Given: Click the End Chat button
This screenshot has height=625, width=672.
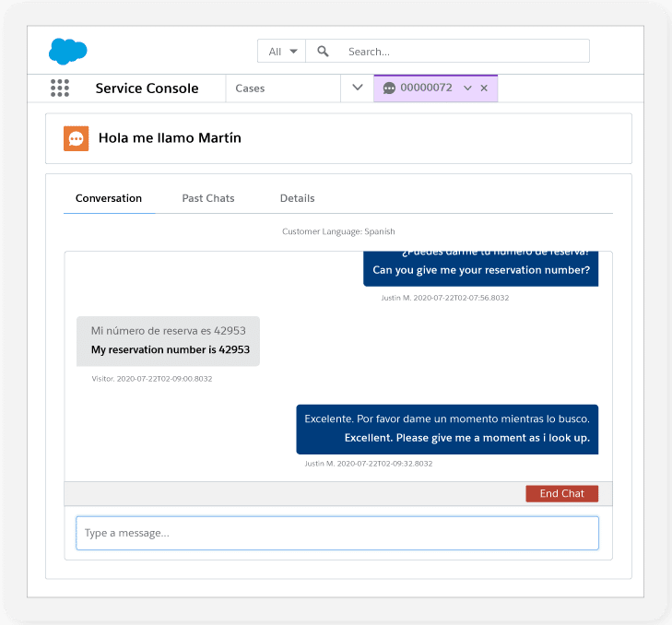Looking at the screenshot, I should [562, 493].
